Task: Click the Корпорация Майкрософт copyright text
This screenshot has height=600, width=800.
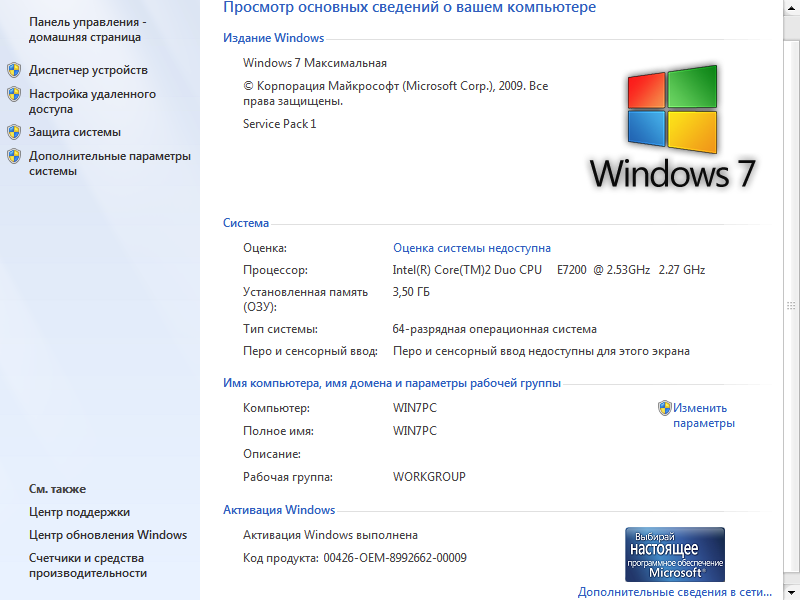Action: [395, 93]
